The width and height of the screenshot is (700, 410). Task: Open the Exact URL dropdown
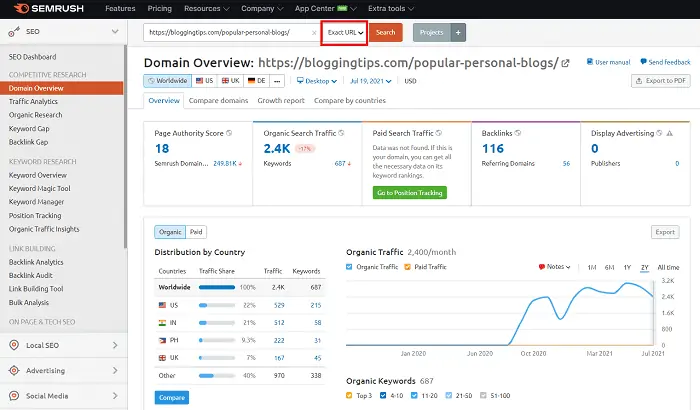345,33
